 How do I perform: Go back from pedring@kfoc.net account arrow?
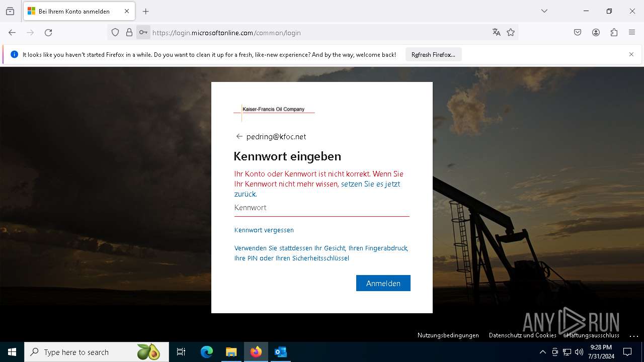tap(239, 136)
